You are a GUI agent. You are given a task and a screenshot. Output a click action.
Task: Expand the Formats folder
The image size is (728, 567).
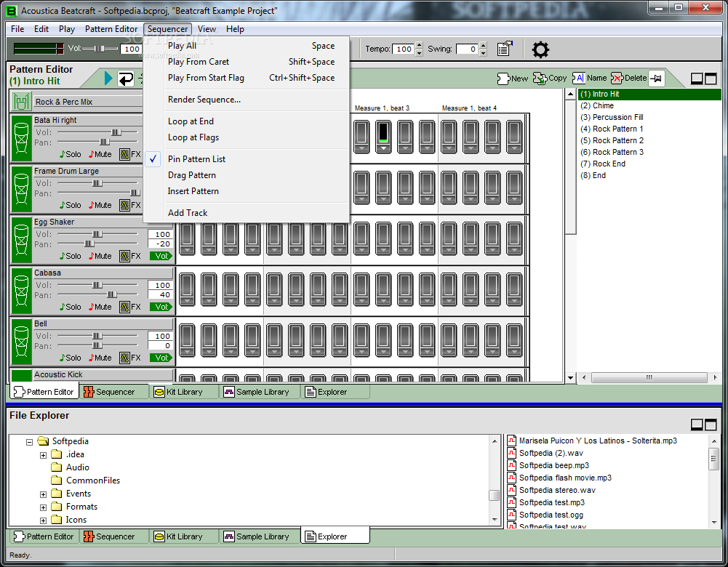(x=43, y=507)
